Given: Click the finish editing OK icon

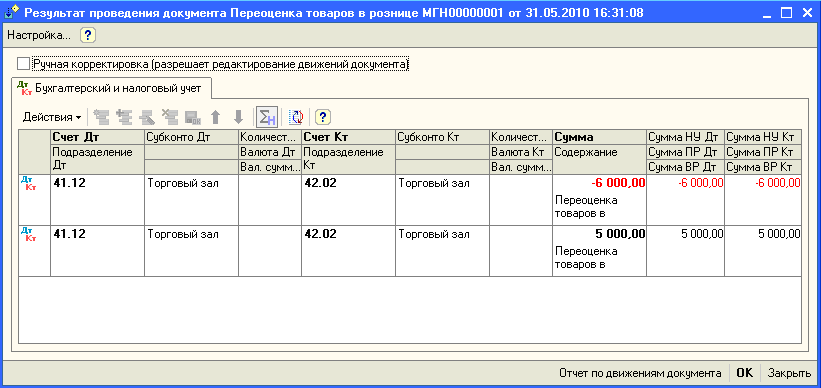Looking at the screenshot, I should coord(193,117).
